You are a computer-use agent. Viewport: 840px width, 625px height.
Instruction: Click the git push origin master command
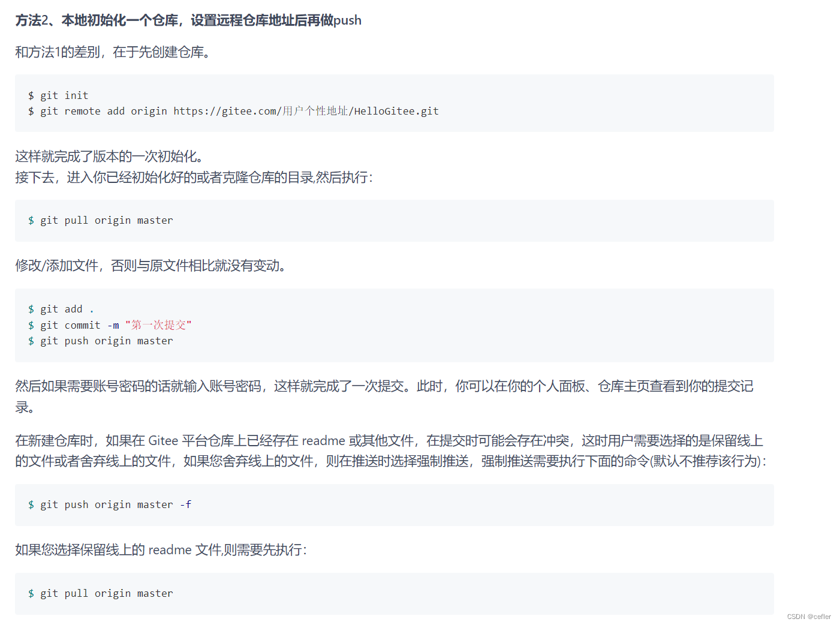coord(101,341)
